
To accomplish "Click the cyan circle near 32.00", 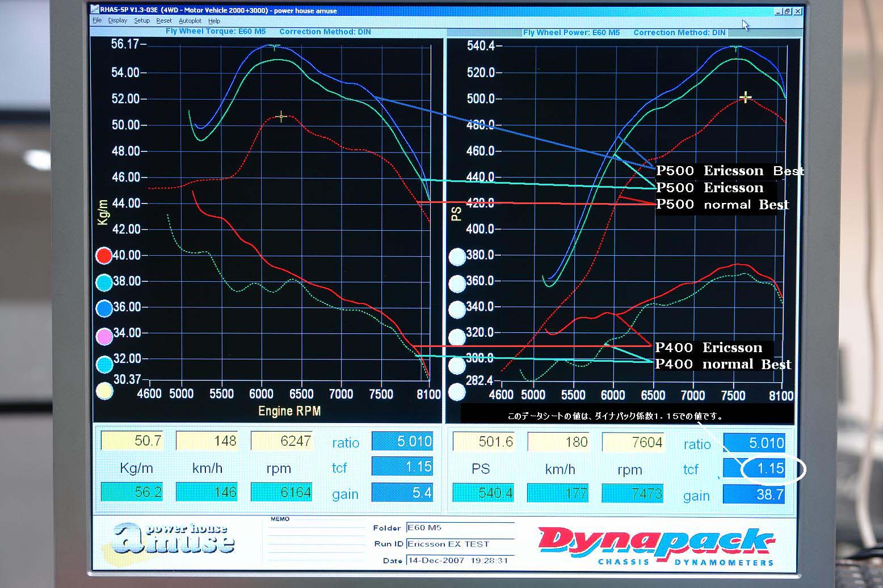I will tap(104, 365).
